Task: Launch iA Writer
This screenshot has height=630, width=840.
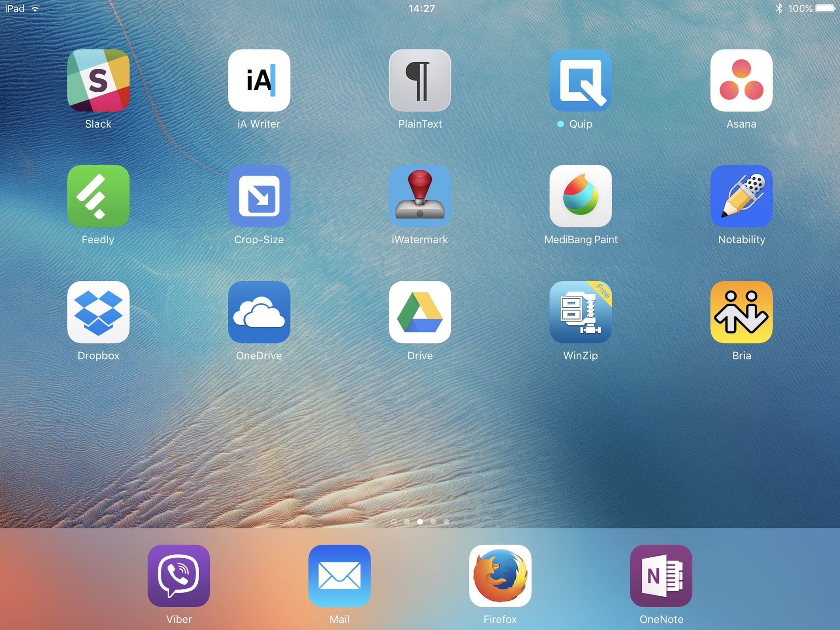Action: tap(259, 80)
